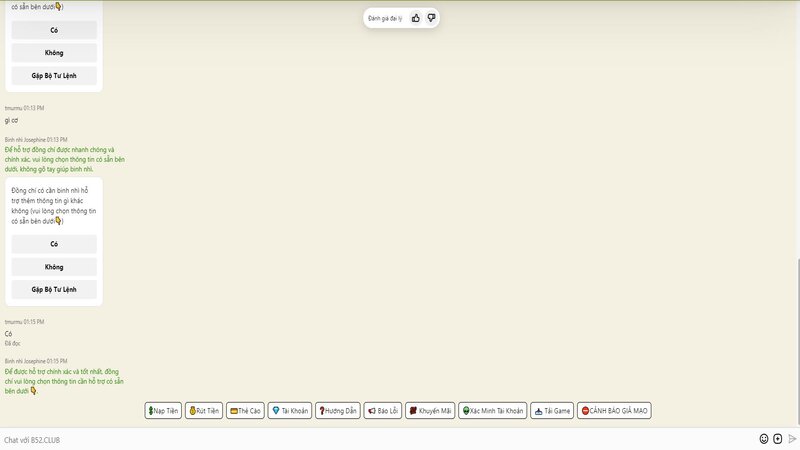Select the Khuyến Mãi promotion chip
Viewport: 800px width, 450px height.
(x=430, y=411)
